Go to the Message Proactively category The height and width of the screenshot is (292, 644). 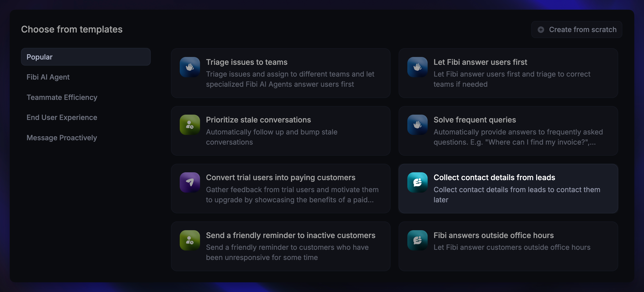pos(62,138)
